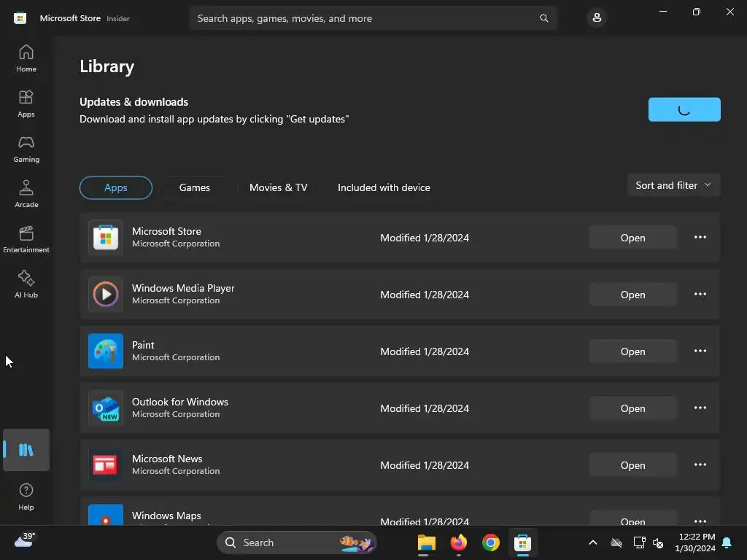The image size is (747, 560).
Task: Expand the Sort and filter dropdown
Action: pyautogui.click(x=673, y=185)
